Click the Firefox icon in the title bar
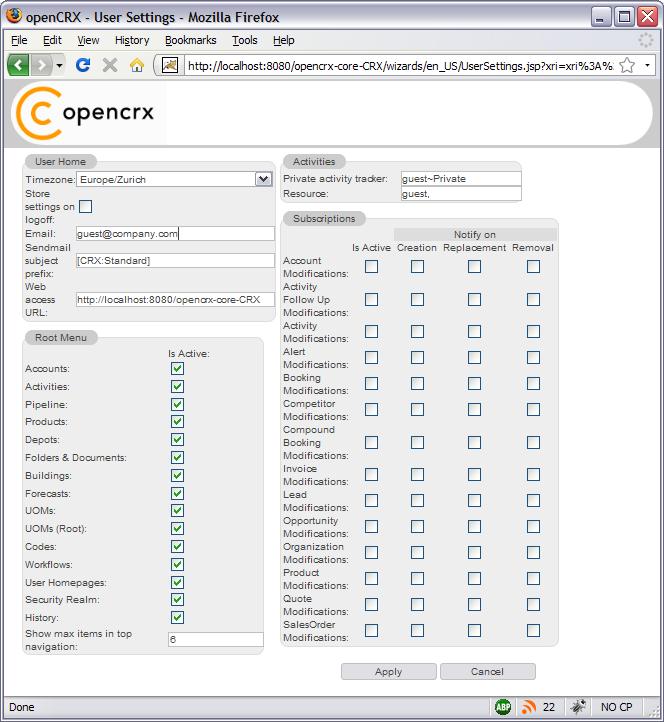 pos(14,16)
